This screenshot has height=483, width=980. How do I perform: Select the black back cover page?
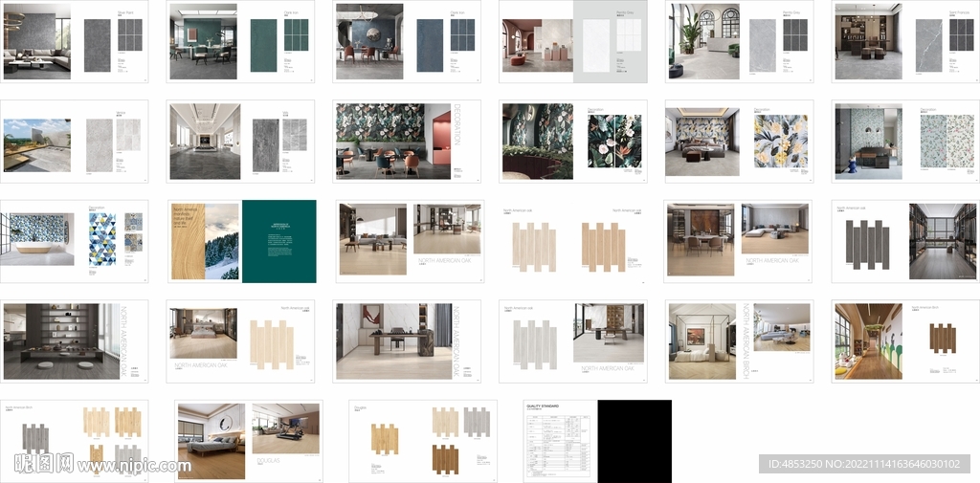pos(635,441)
